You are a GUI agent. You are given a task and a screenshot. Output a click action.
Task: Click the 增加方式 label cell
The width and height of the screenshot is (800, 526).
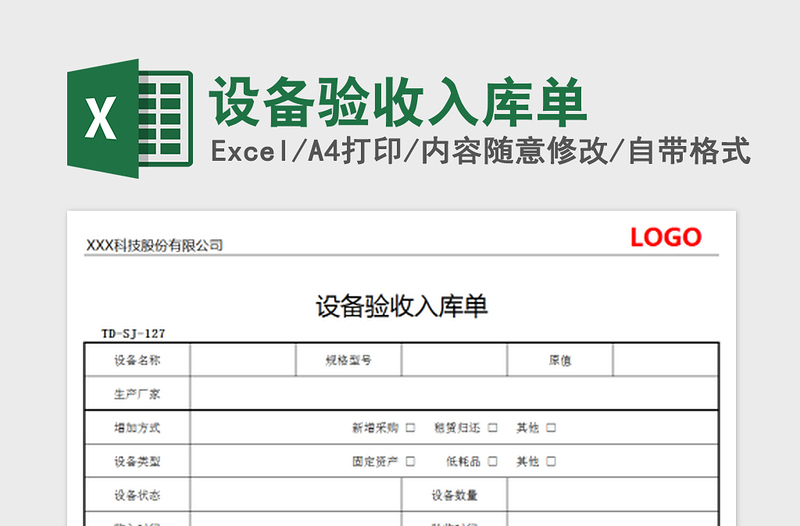(137, 428)
